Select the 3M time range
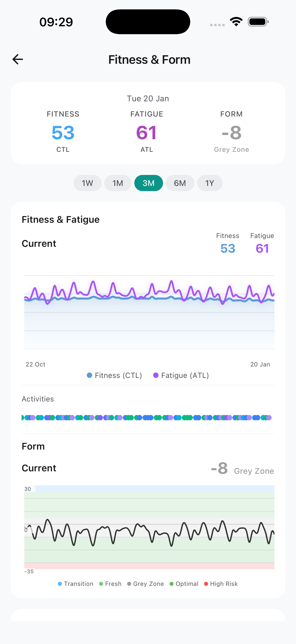The image size is (296, 644). (148, 183)
